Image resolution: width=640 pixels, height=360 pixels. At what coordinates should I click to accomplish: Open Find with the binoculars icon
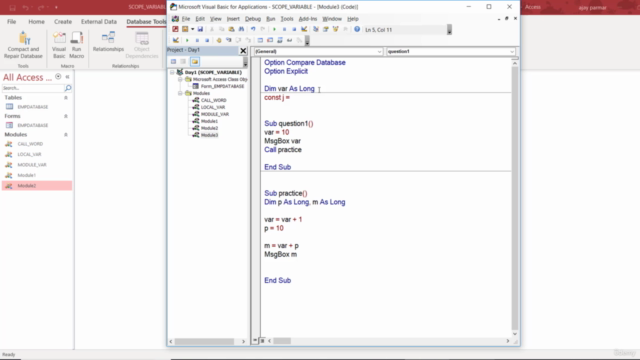tap(241, 29)
